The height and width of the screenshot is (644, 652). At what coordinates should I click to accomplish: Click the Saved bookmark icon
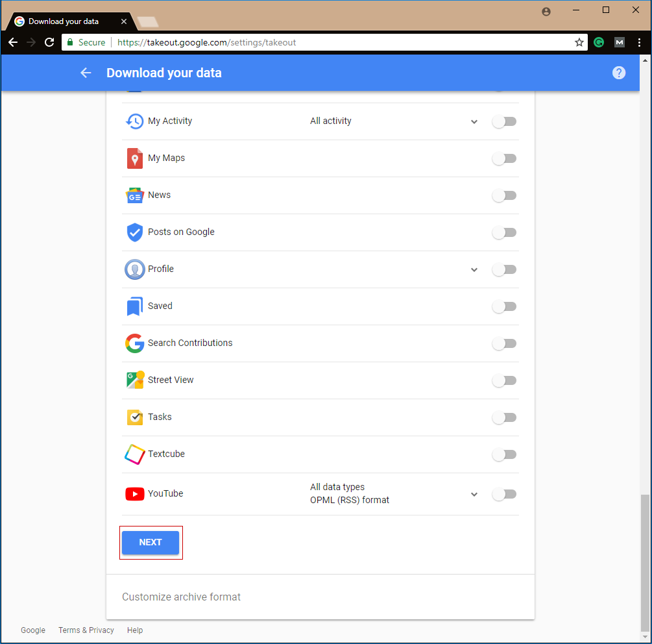click(134, 306)
